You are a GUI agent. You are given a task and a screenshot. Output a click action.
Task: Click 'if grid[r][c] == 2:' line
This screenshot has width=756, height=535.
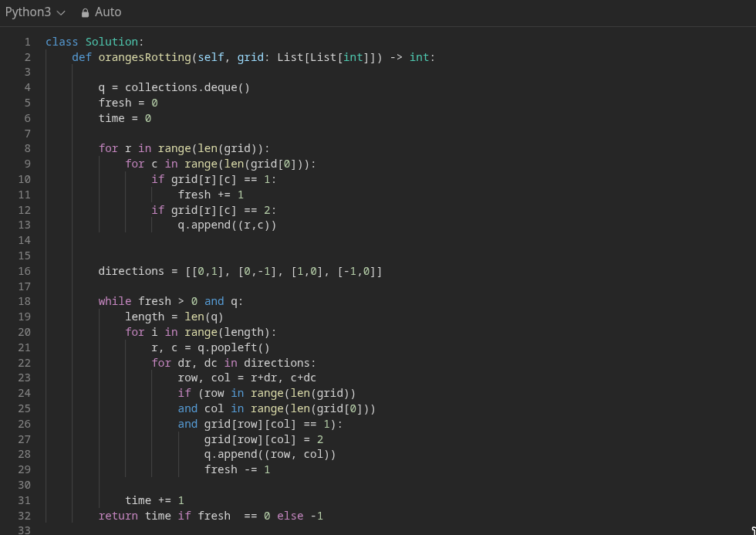point(214,210)
